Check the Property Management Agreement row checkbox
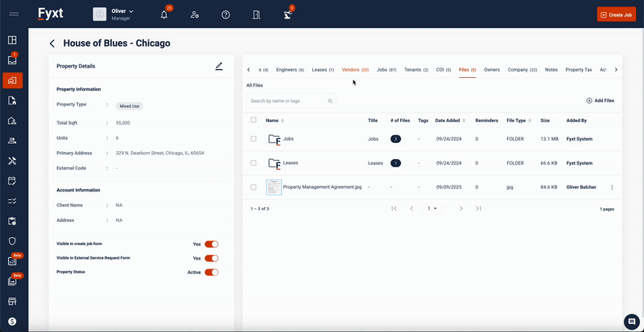Image resolution: width=644 pixels, height=332 pixels. (254, 186)
